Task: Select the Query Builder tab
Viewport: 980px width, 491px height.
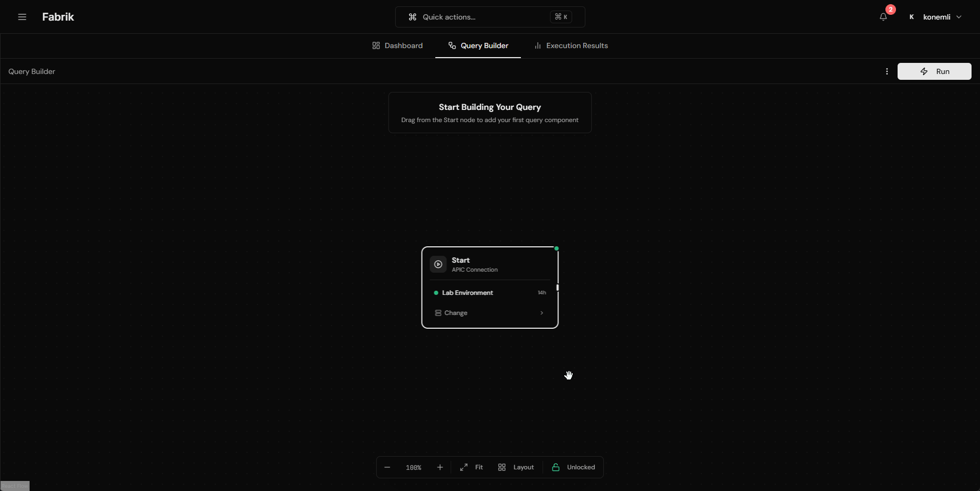Action: click(x=478, y=45)
